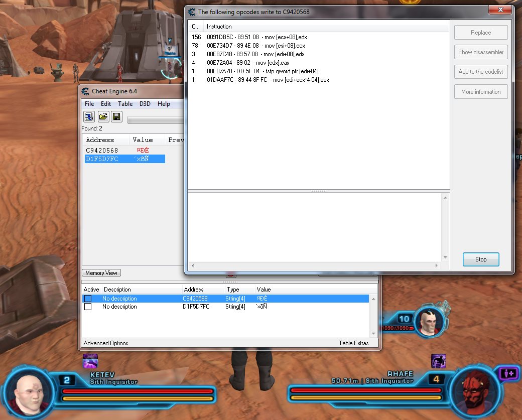The image size is (522, 420).
Task: Click the floppy disk save icon
Action: click(x=116, y=117)
